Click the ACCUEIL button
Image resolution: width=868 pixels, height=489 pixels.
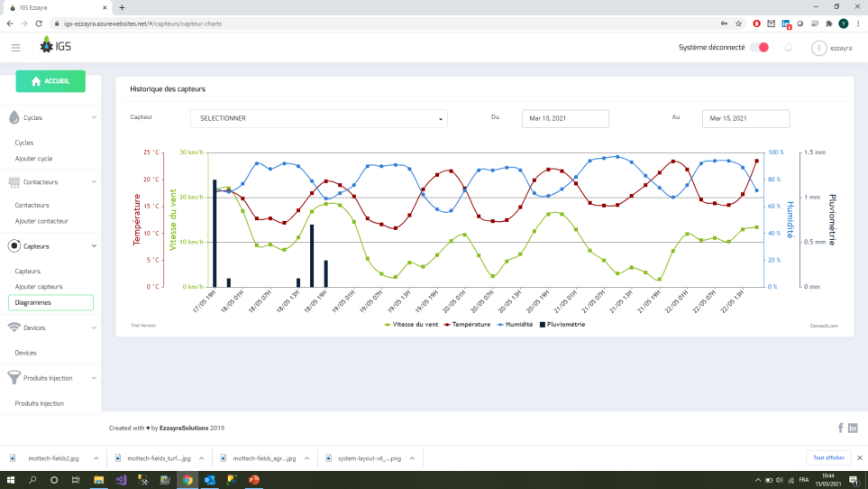point(50,81)
